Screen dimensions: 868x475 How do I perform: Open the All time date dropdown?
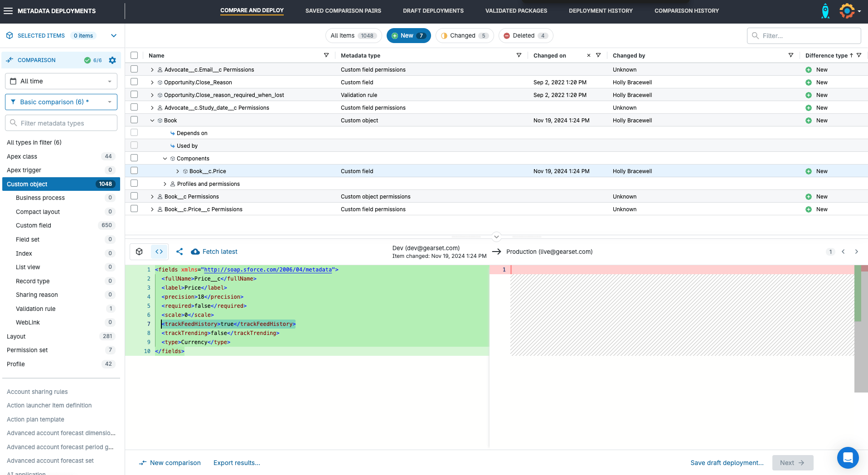point(61,81)
